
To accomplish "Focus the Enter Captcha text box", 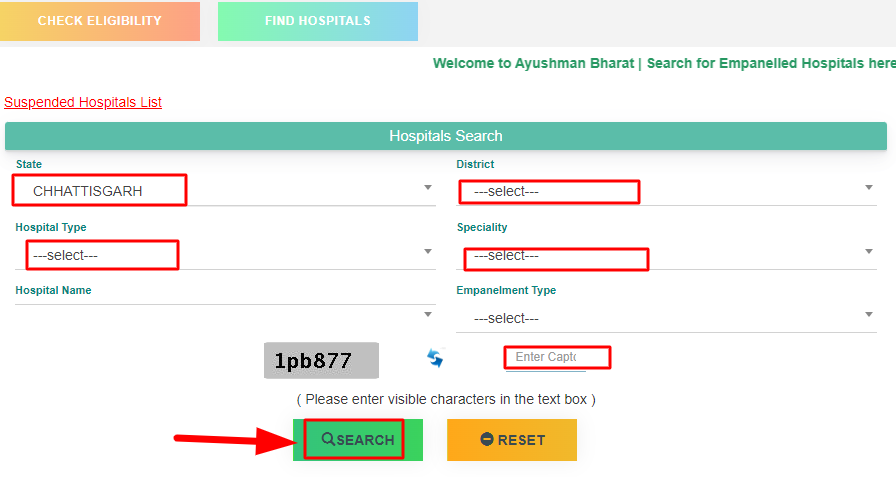I will point(546,358).
